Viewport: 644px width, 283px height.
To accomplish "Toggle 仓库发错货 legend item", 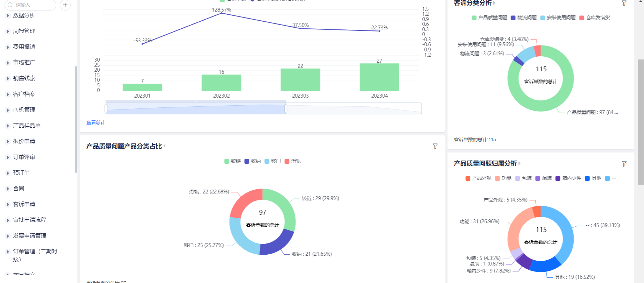I will pos(594,18).
